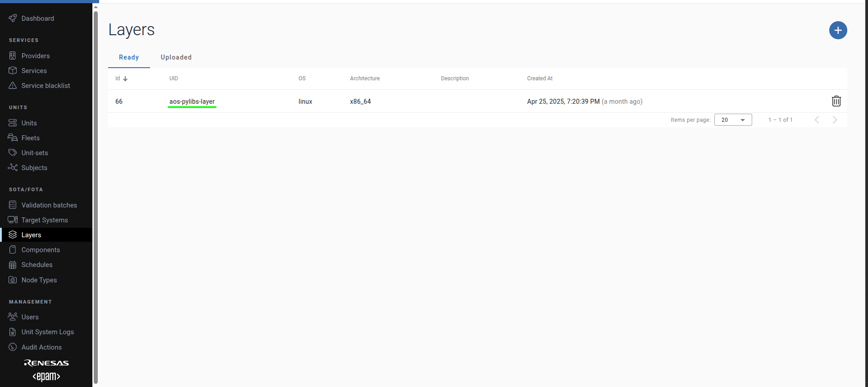The image size is (868, 387).
Task: Go to next page chevron
Action: [835, 120]
